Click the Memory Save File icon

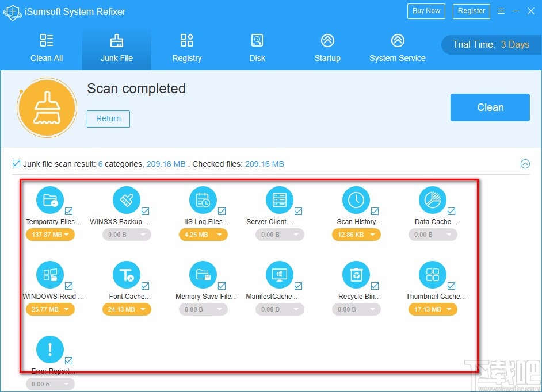(203, 275)
